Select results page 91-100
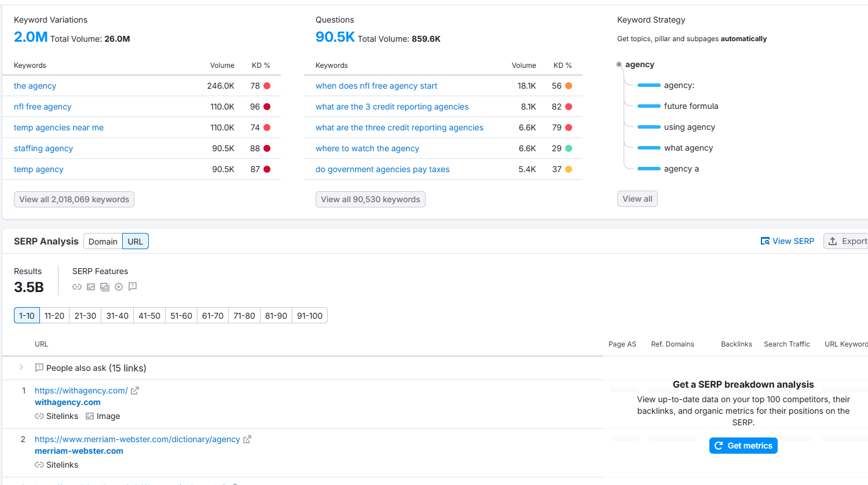This screenshot has height=485, width=868. point(310,315)
